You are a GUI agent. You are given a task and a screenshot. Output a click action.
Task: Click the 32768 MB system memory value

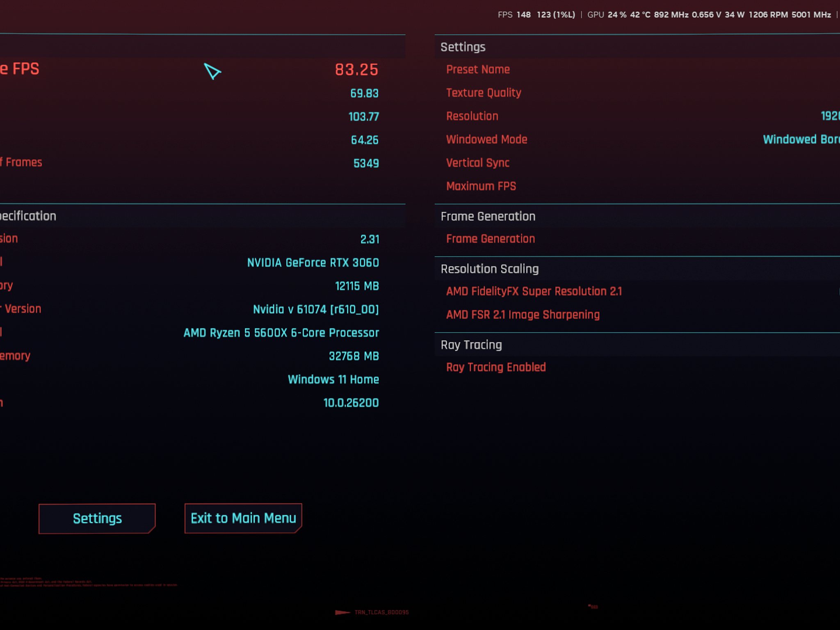point(354,356)
